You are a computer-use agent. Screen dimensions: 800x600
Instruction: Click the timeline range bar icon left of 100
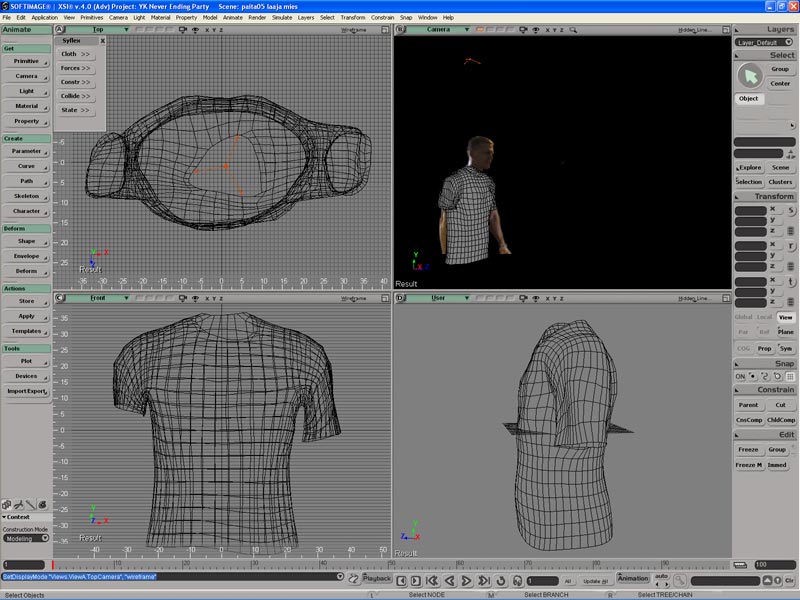coord(740,565)
